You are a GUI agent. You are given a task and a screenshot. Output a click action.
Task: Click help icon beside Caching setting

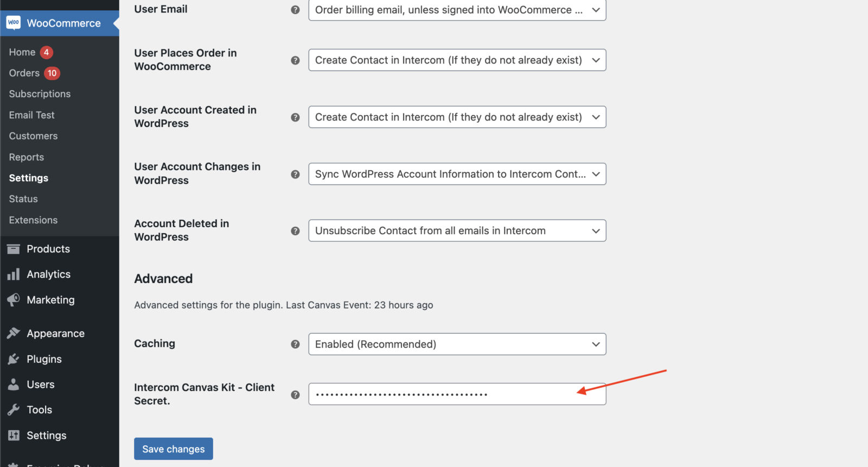pyautogui.click(x=295, y=344)
